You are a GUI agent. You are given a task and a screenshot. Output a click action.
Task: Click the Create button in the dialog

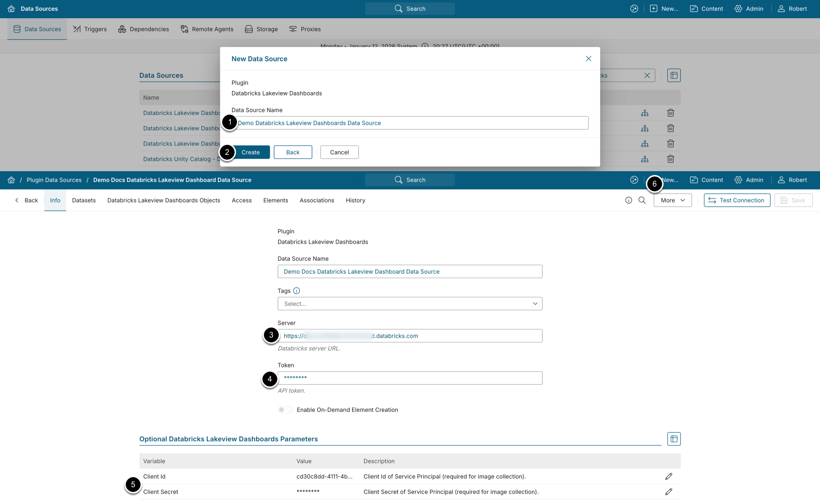pyautogui.click(x=250, y=152)
